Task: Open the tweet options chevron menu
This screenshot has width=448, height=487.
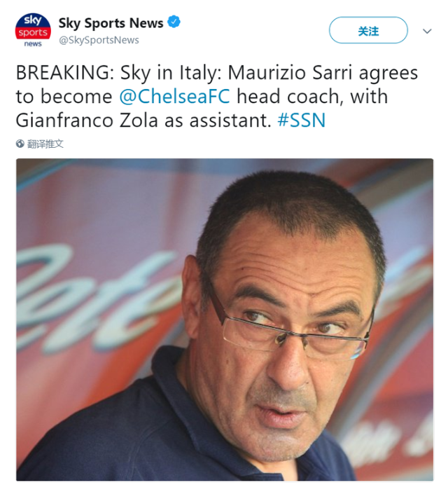Action: pyautogui.click(x=427, y=31)
